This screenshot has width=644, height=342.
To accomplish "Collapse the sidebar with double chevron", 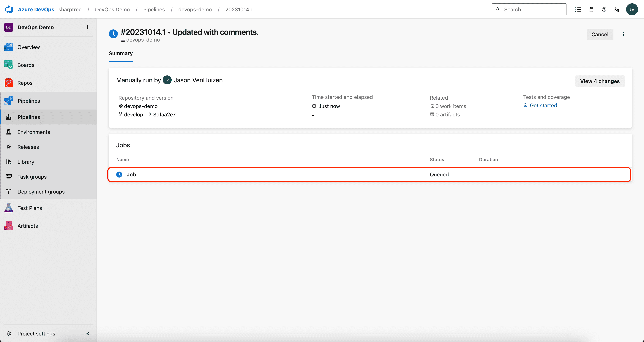I will [x=88, y=333].
